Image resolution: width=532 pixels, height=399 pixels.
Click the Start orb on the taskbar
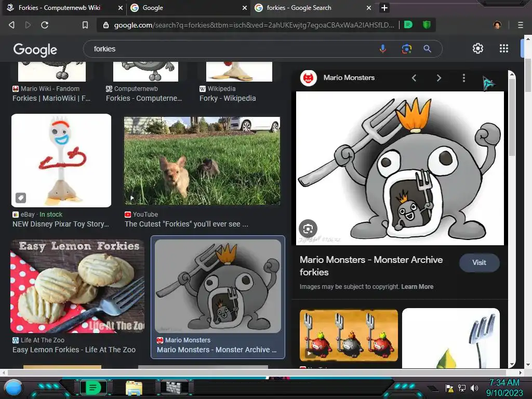click(x=13, y=388)
